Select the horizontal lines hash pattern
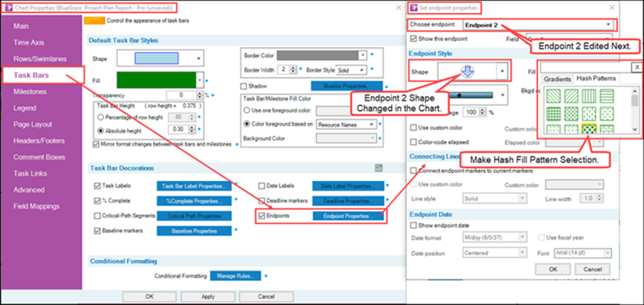Image resolution: width=644 pixels, height=305 pixels. pyautogui.click(x=606, y=95)
